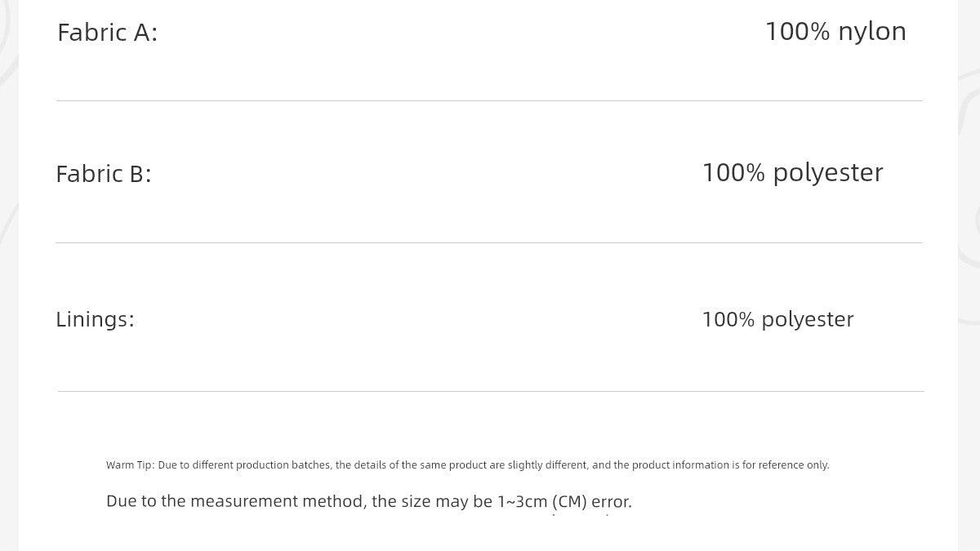Click the divider line below Fabric B
The image size is (980, 551).
point(490,242)
